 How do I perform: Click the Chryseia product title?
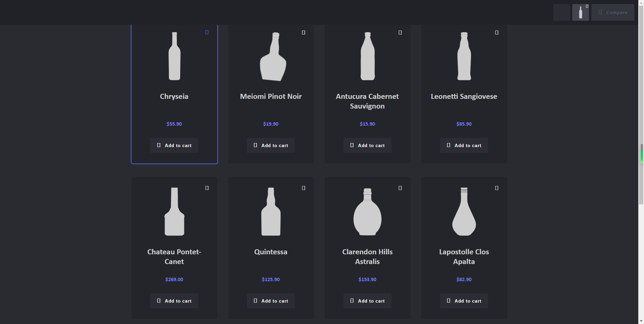point(174,96)
